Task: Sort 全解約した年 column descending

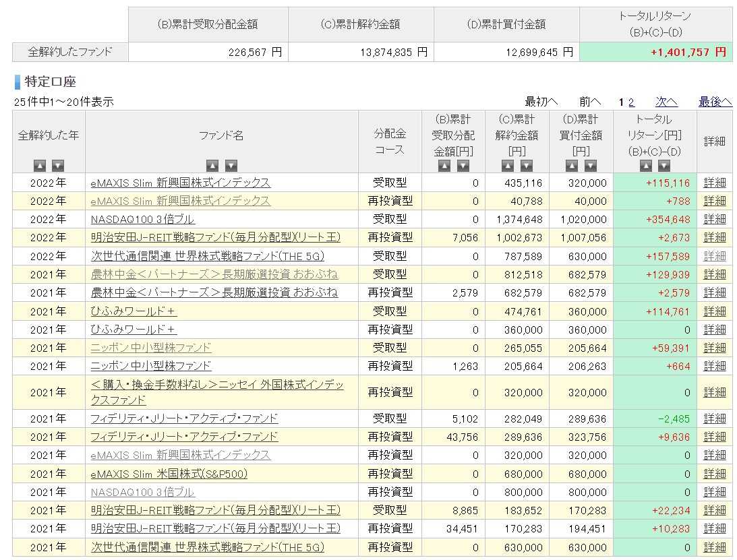Action: [58, 165]
